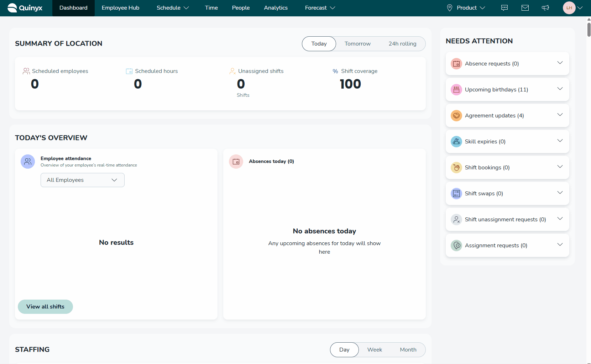Click the Absences today calendar icon
The height and width of the screenshot is (364, 591).
236,162
